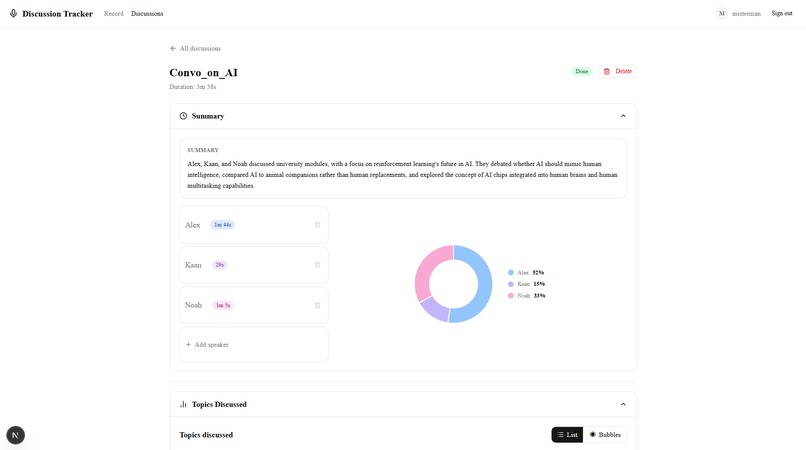
Task: Sign out of the account
Action: point(781,13)
